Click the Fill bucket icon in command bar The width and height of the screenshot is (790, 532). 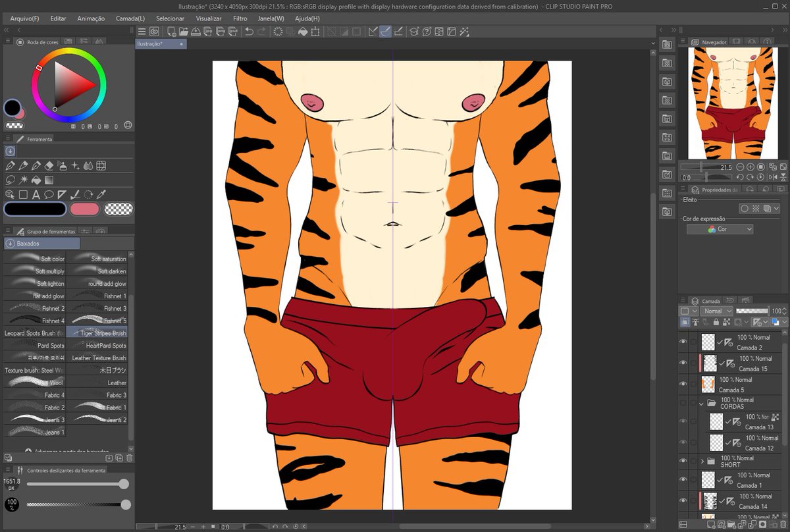point(302,31)
